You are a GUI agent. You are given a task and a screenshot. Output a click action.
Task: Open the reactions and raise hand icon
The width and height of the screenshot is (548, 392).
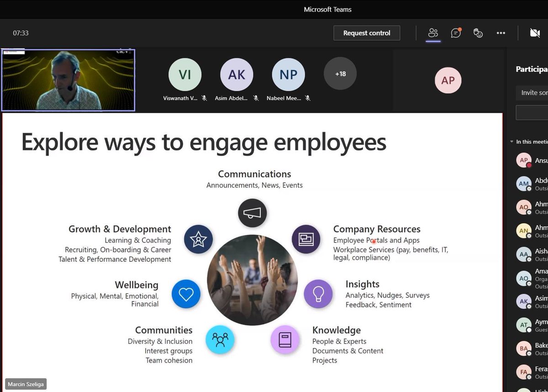click(x=478, y=33)
